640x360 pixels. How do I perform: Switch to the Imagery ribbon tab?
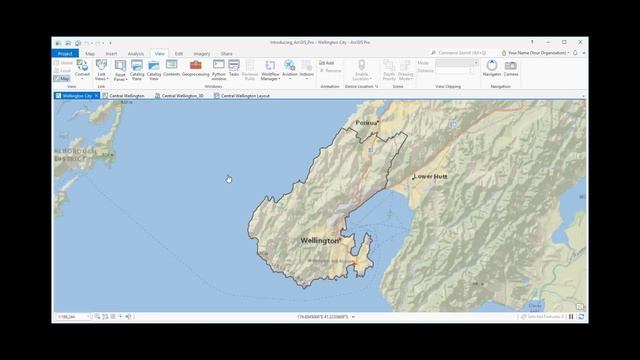(x=202, y=53)
